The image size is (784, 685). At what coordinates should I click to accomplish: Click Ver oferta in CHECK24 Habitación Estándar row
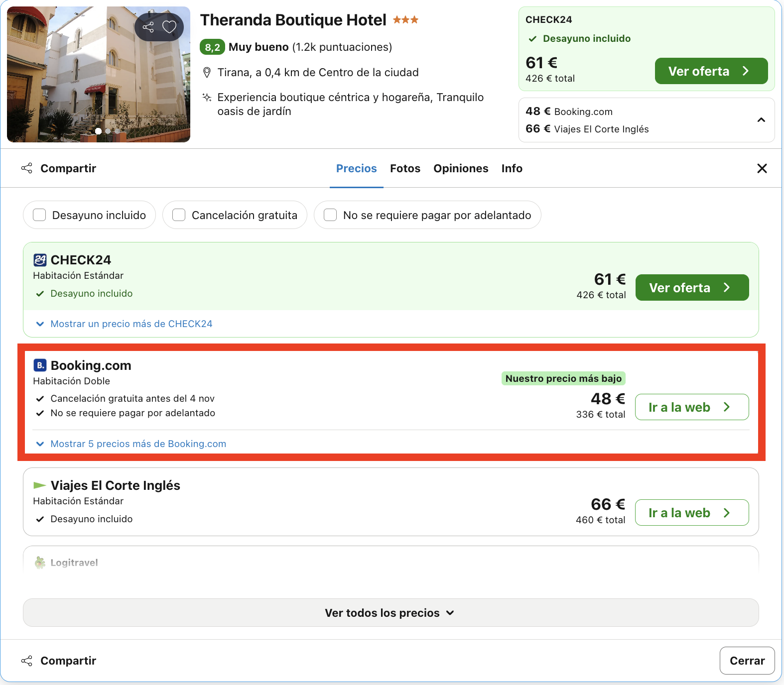pos(692,288)
